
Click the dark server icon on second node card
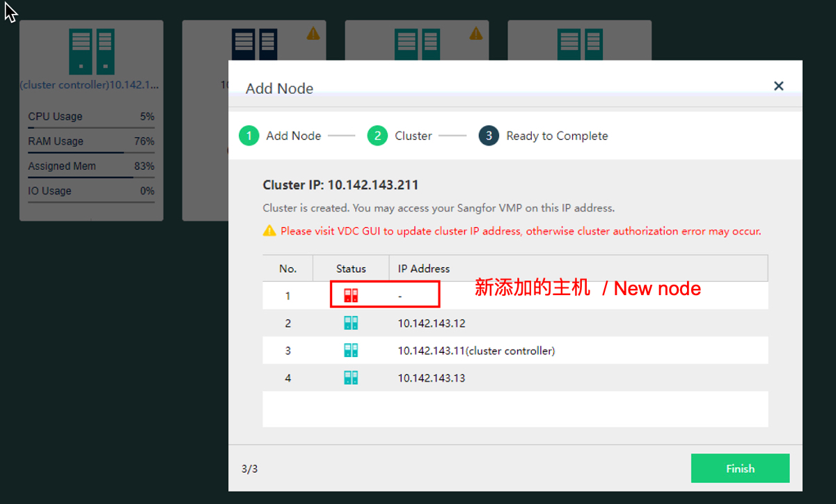pos(254,45)
